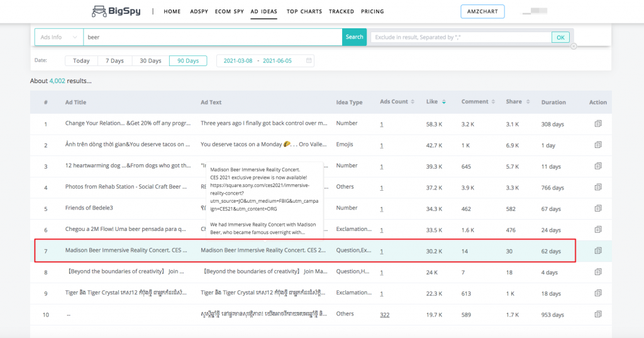644x338 pixels.
Task: Open end date 2021-06-05 picker
Action: (x=277, y=60)
